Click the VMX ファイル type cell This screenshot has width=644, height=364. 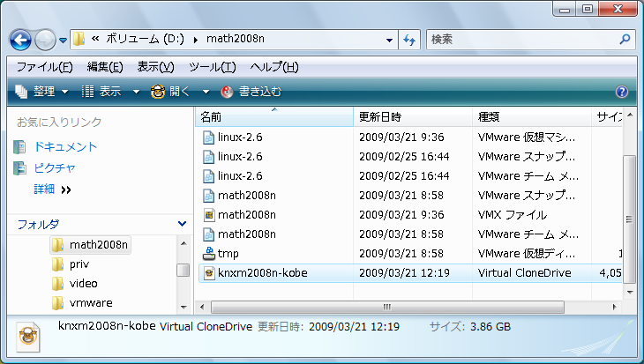tap(513, 215)
